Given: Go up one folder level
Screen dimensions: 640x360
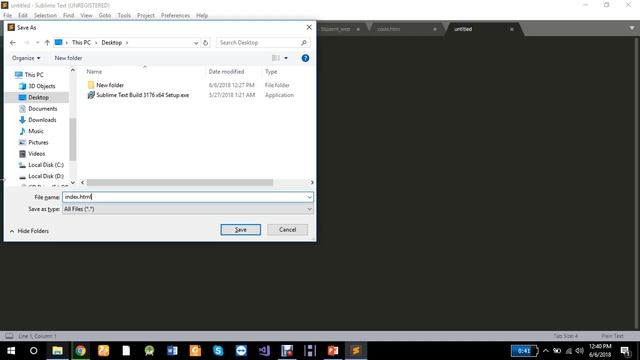Looking at the screenshot, I should [47, 42].
